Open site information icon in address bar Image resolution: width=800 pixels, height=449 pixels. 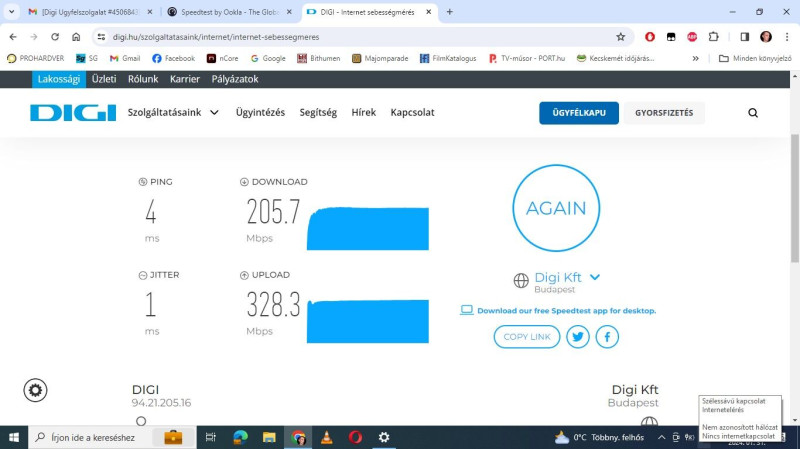[x=101, y=37]
